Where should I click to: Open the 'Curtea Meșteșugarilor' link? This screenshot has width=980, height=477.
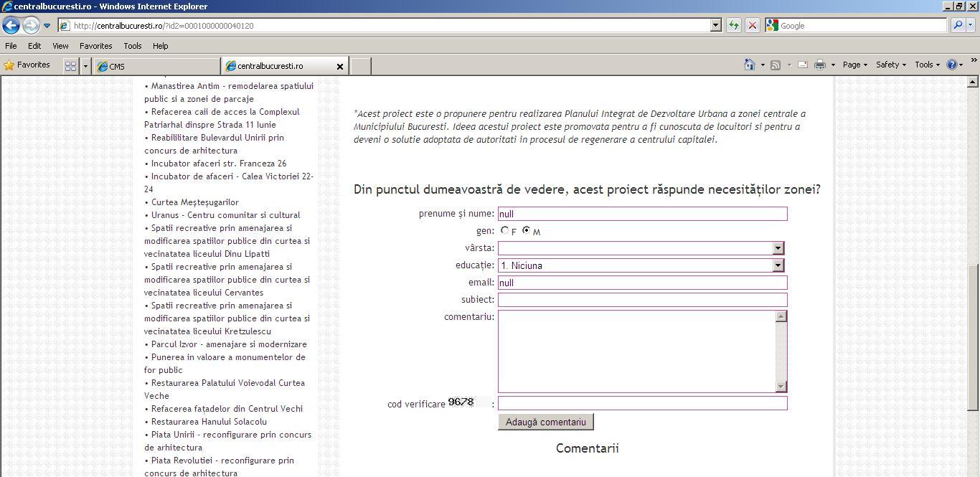click(x=195, y=202)
